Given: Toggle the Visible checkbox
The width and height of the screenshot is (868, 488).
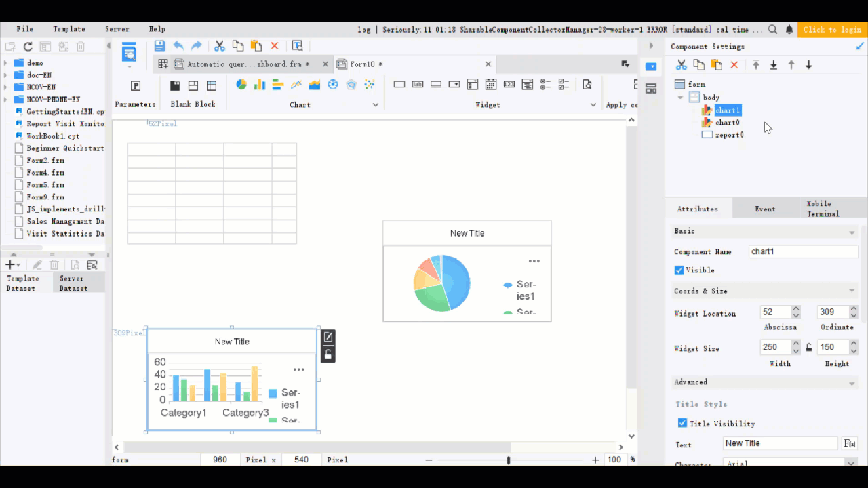Looking at the screenshot, I should 679,270.
